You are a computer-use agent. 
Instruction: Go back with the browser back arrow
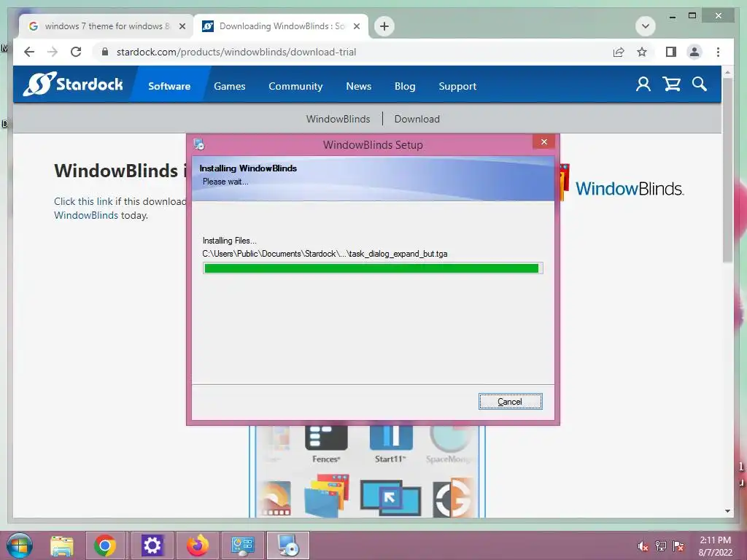(x=29, y=52)
